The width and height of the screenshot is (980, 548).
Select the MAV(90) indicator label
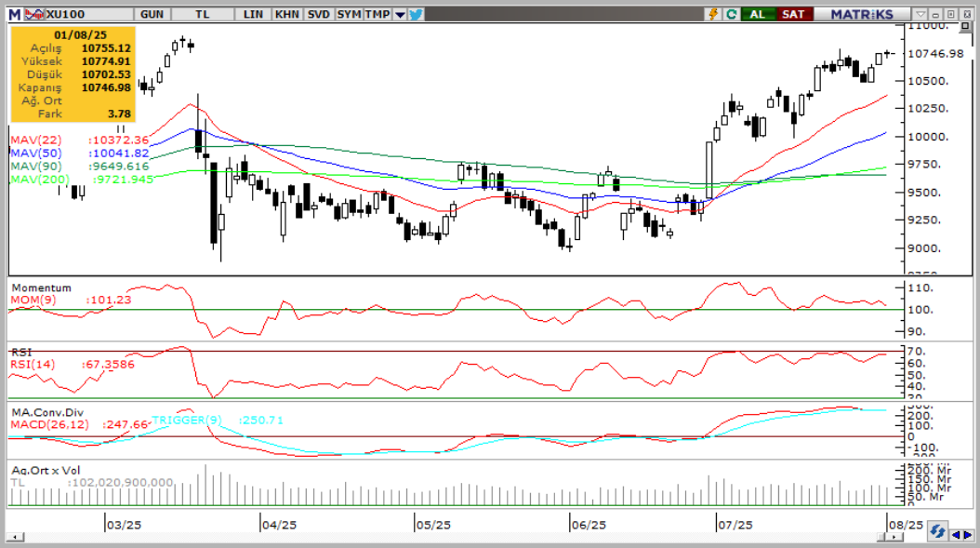tap(36, 167)
